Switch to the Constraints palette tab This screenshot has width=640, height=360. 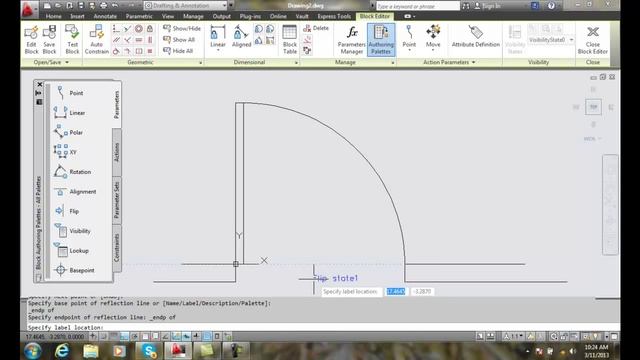click(x=117, y=248)
